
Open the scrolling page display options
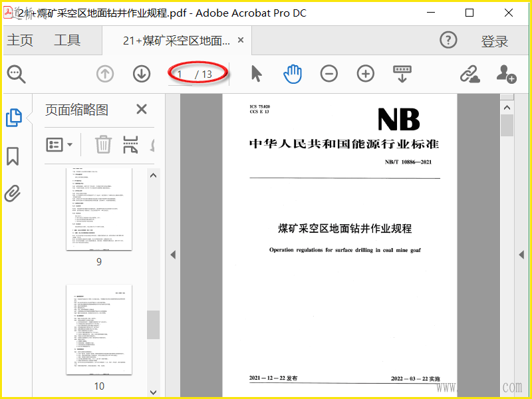click(402, 74)
